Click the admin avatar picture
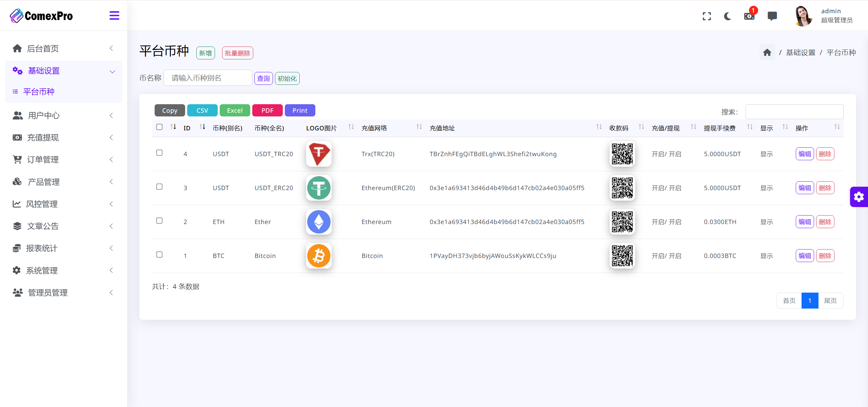 tap(804, 16)
